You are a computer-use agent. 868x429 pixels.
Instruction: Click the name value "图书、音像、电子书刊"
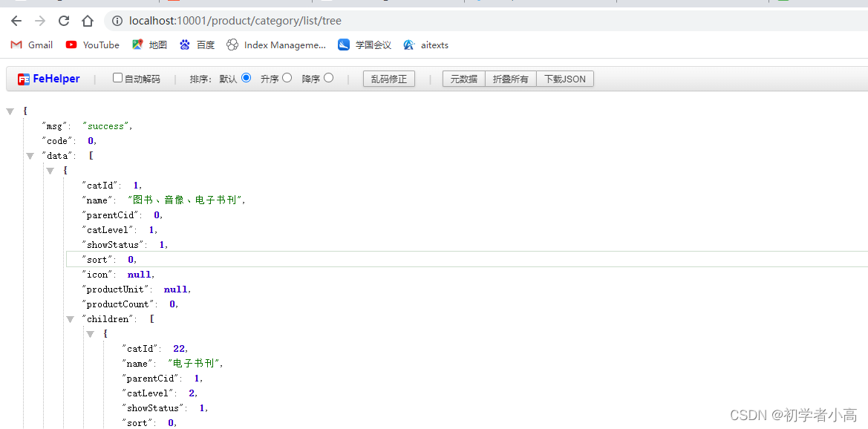click(x=185, y=200)
